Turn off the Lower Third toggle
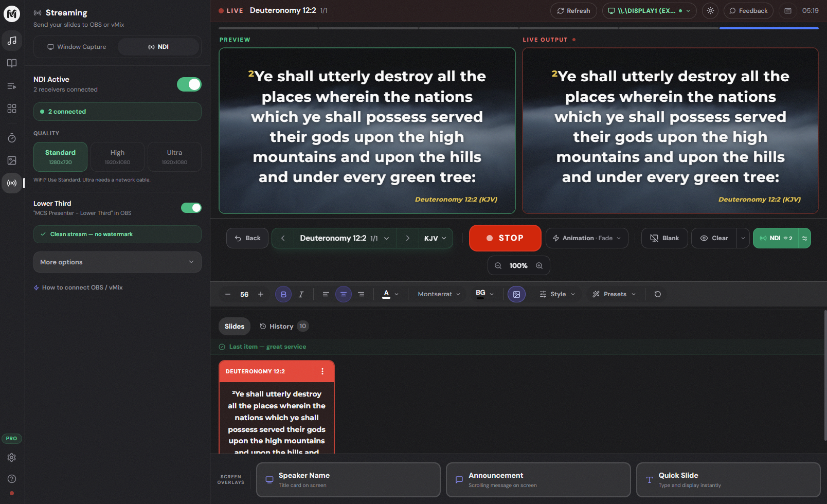The width and height of the screenshot is (827, 504). click(191, 208)
